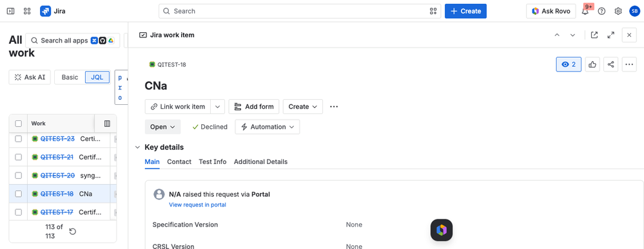
Task: Click the Work column header
Action: coord(39,124)
